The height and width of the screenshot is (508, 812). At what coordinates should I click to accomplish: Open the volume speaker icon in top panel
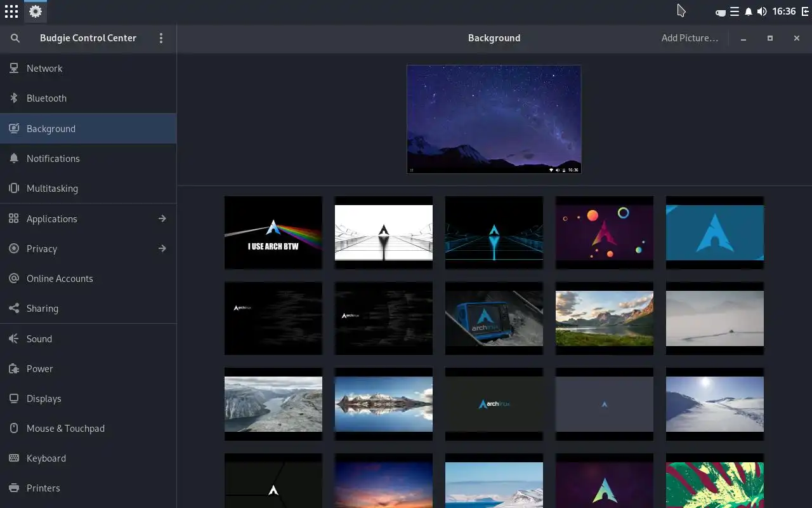762,11
